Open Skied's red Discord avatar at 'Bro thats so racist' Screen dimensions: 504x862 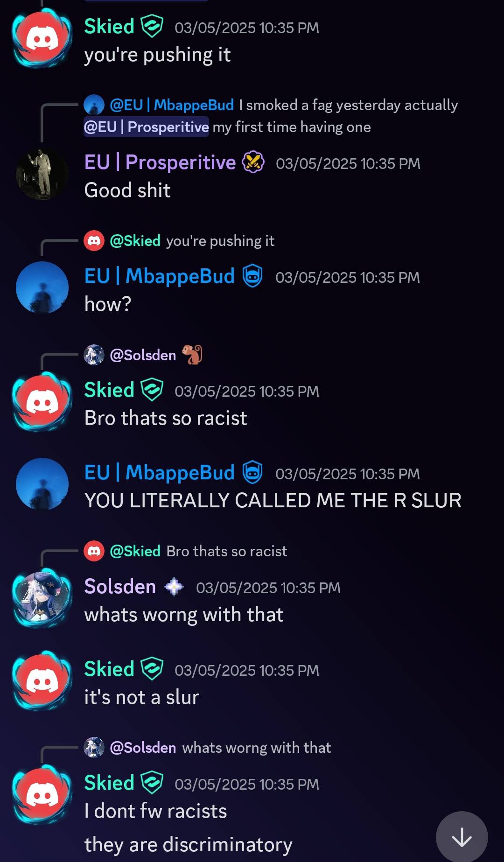coord(42,401)
